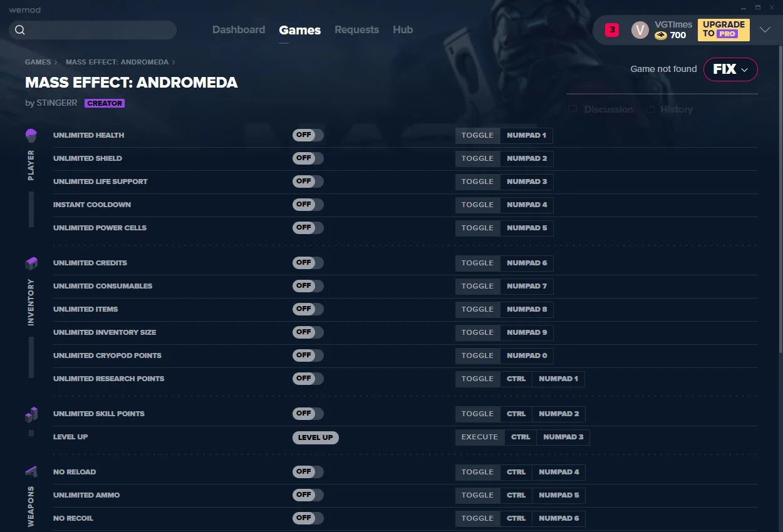
Task: Edit NUMPAD 9 hotkey for Inventory Size
Action: click(527, 332)
